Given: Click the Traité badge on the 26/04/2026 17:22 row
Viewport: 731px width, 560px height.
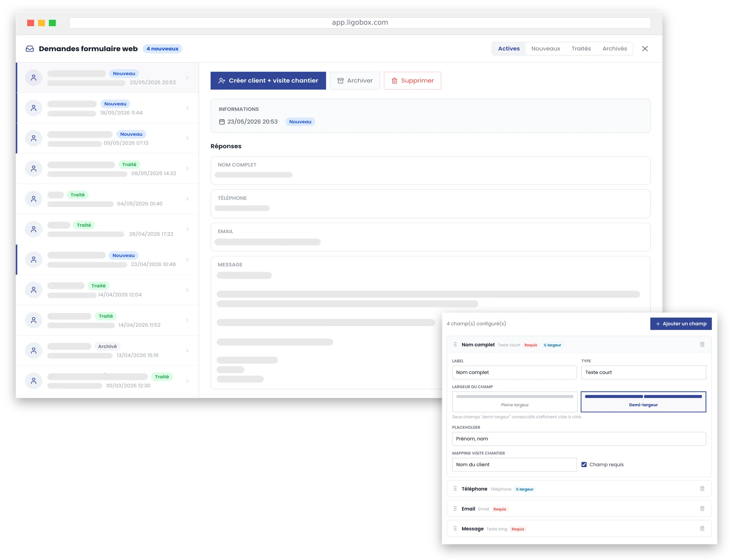Looking at the screenshot, I should [84, 225].
